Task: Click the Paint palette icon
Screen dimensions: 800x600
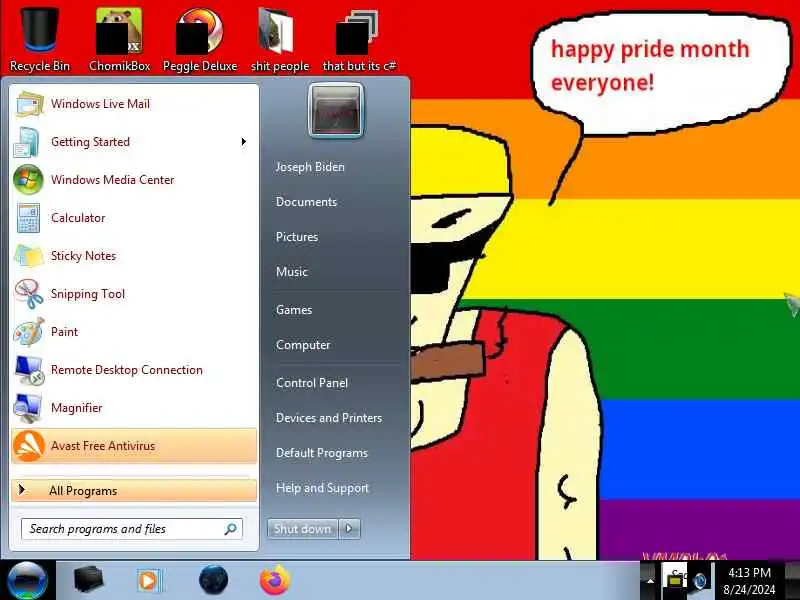Action: [29, 332]
